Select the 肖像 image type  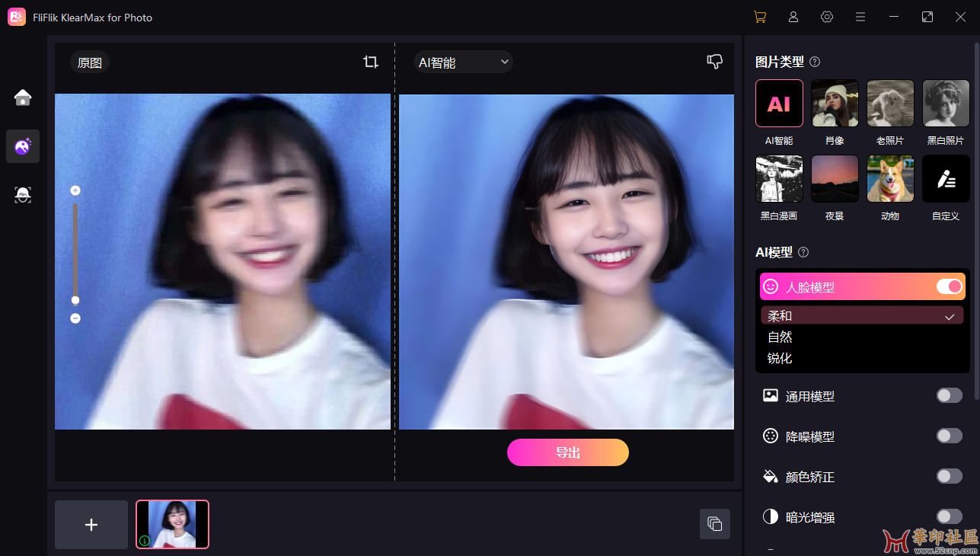pyautogui.click(x=835, y=104)
